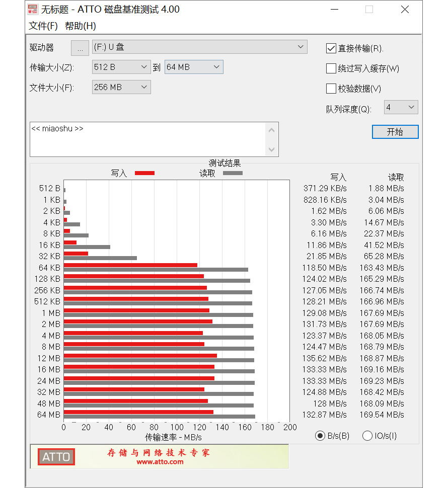448x488 pixels.
Task: Click the ATTO logo in the bottom banner
Action: pyautogui.click(x=55, y=457)
